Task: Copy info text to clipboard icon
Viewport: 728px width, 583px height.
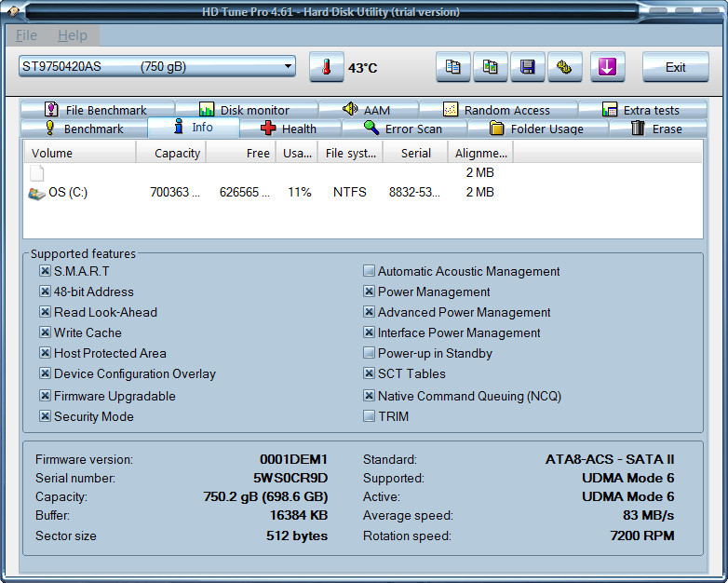Action: coord(453,67)
